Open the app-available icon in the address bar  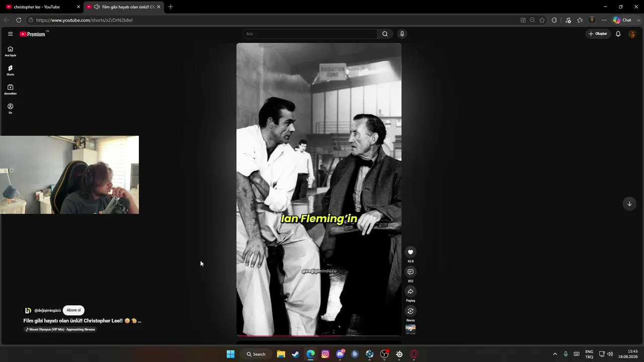[523, 20]
